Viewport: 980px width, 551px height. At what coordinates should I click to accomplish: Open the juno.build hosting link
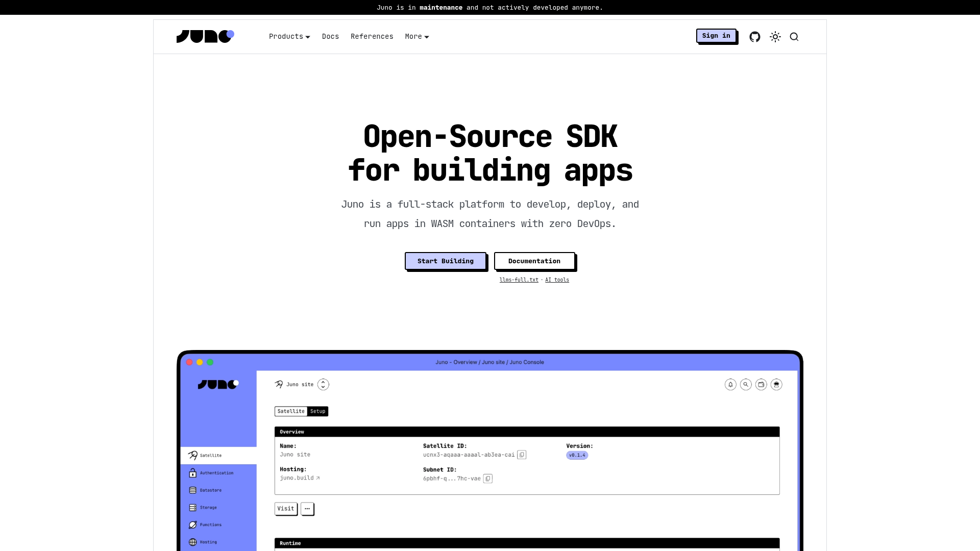pyautogui.click(x=300, y=478)
